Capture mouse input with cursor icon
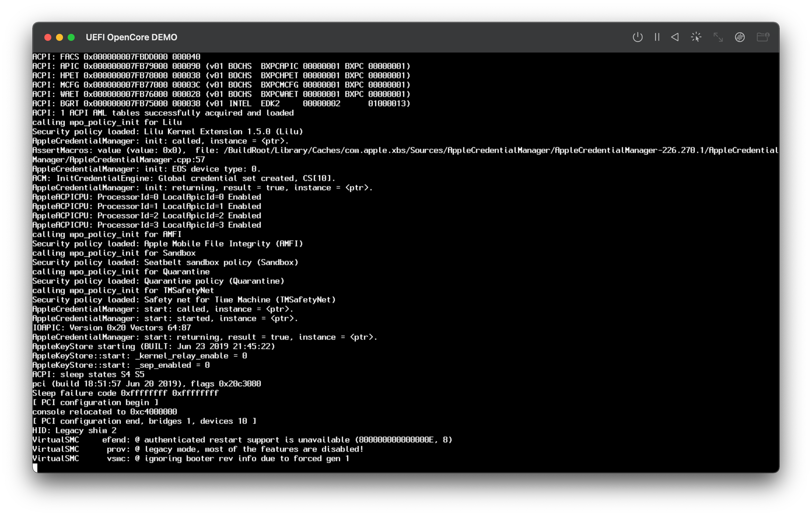Image resolution: width=812 pixels, height=516 pixels. [x=696, y=37]
